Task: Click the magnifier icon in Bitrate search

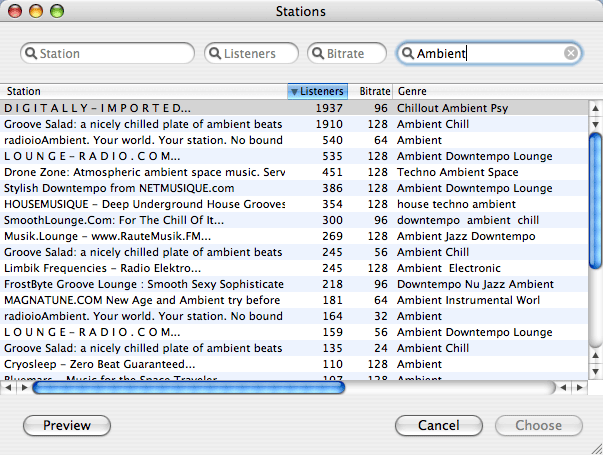Action: click(318, 53)
